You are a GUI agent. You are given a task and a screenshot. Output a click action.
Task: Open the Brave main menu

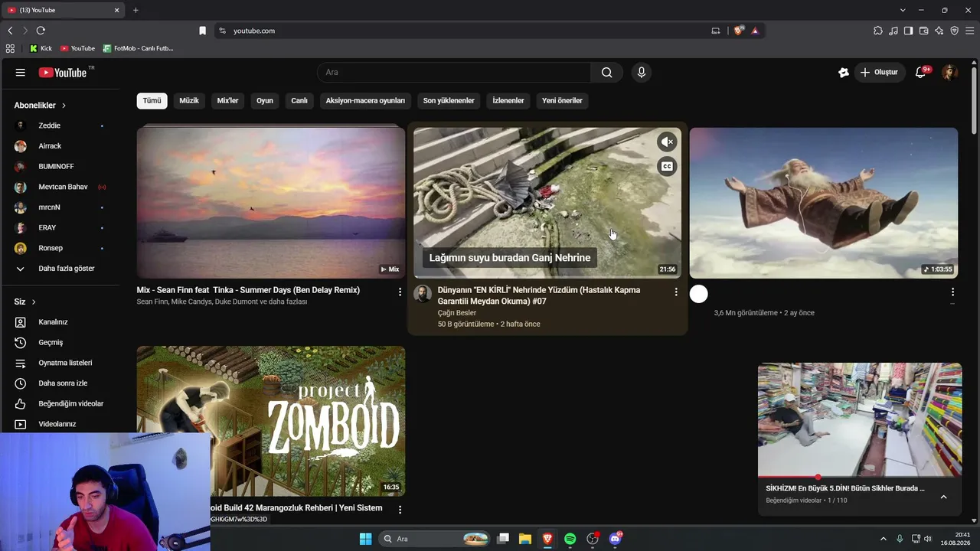970,31
